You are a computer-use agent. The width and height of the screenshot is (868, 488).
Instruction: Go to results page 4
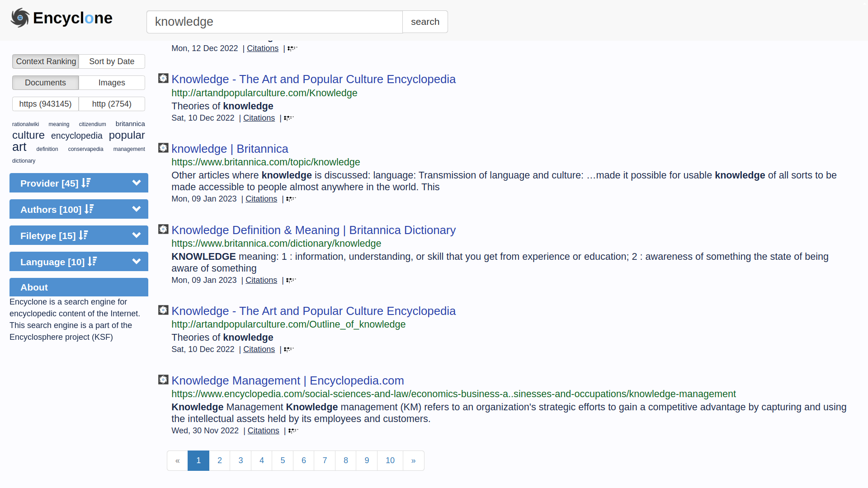[x=262, y=460]
